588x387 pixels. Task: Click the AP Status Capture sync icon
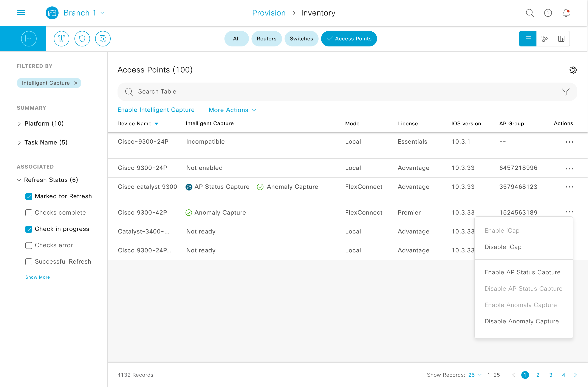click(189, 187)
